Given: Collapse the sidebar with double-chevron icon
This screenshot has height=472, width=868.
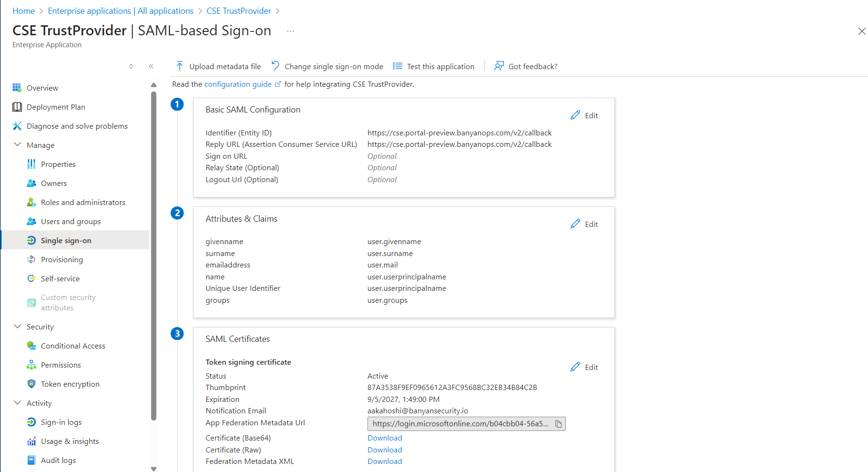Looking at the screenshot, I should tap(151, 66).
